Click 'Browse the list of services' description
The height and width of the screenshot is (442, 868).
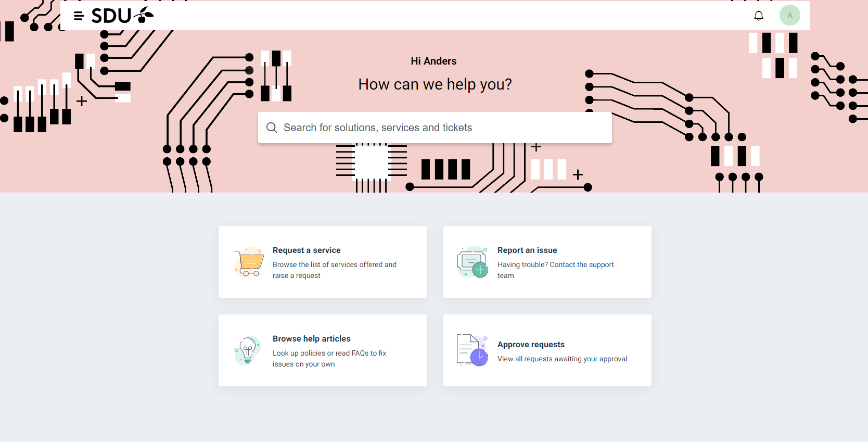335,270
